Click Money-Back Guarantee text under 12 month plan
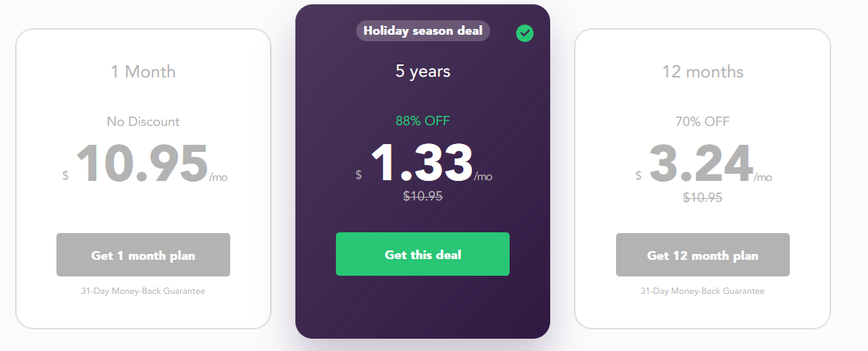Screen dimensions: 868x351 coord(702,291)
